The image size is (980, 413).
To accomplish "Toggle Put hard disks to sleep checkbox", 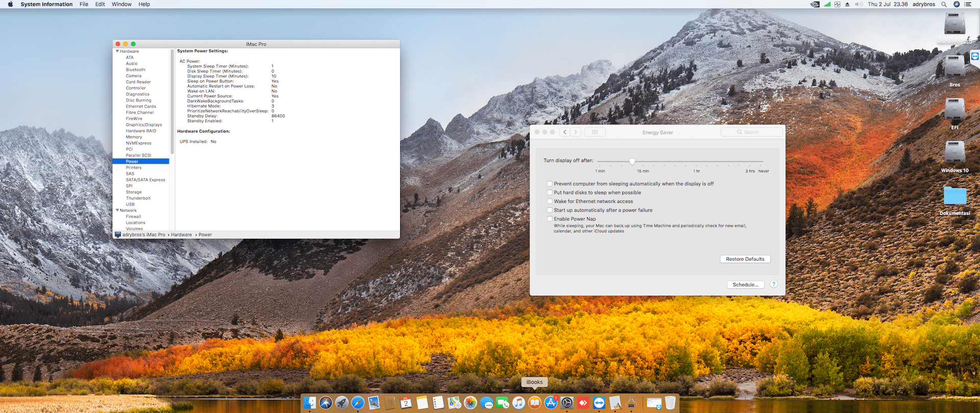I will pyautogui.click(x=550, y=192).
